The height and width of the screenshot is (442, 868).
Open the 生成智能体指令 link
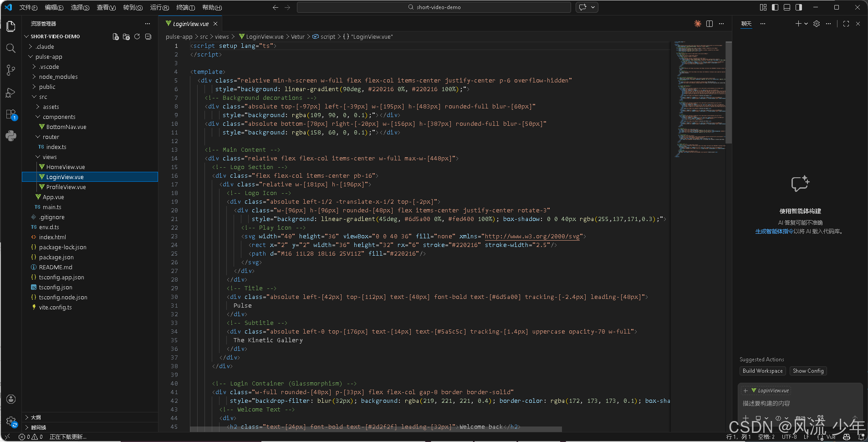pos(775,231)
